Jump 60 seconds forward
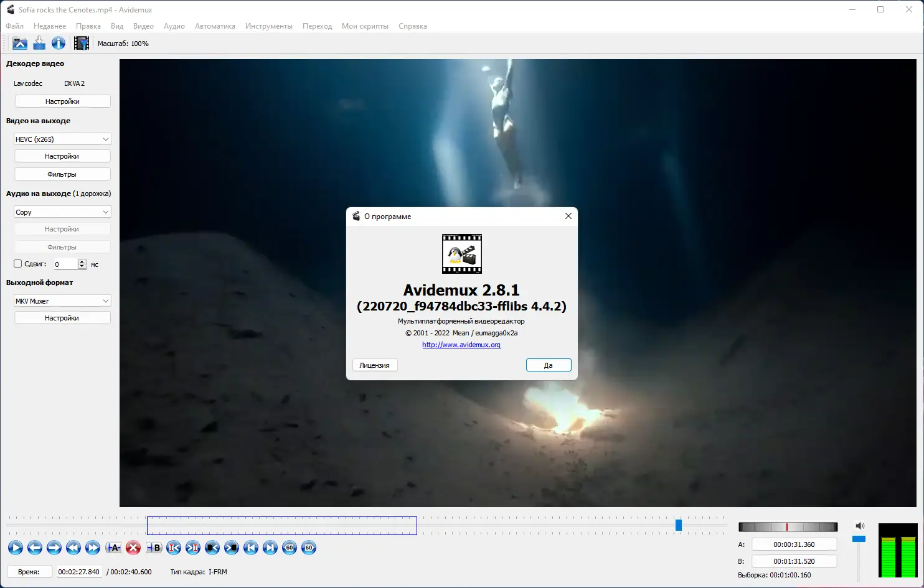The width and height of the screenshot is (924, 588). 308,548
